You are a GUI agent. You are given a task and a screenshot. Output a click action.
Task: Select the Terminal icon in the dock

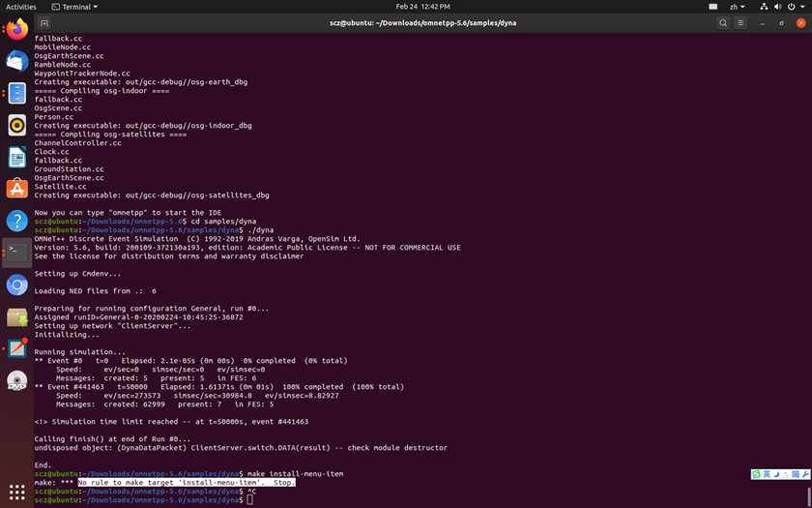(x=17, y=253)
